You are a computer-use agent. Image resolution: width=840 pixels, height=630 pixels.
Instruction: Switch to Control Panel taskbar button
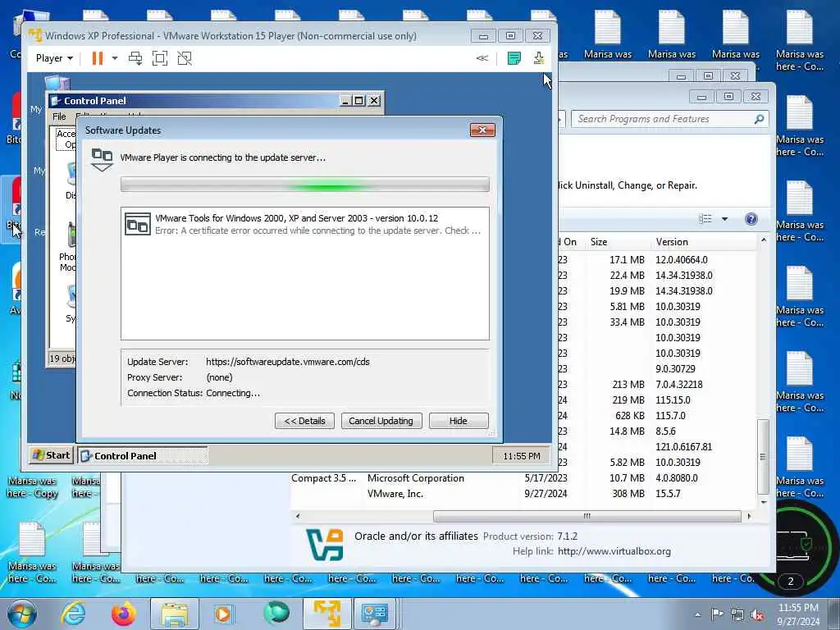(x=374, y=614)
